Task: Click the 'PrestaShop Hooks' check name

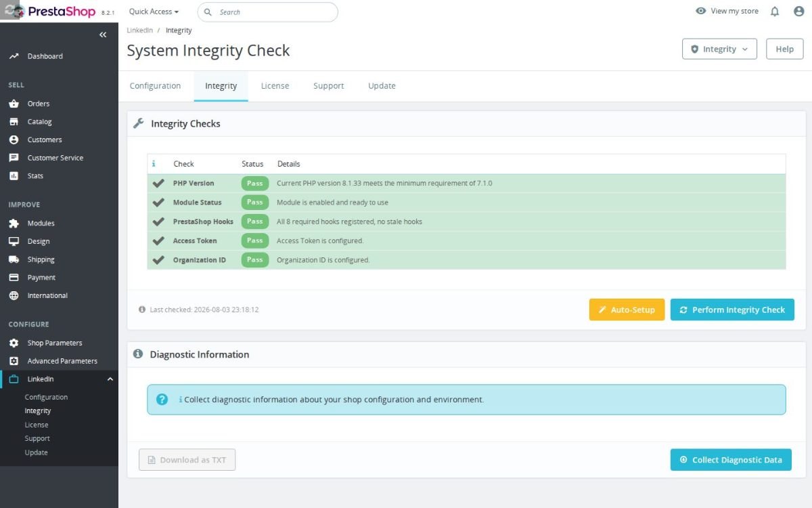Action: coord(203,221)
